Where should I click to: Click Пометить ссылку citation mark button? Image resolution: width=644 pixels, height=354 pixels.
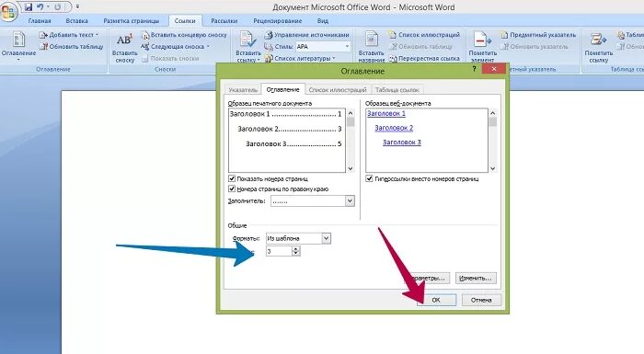pyautogui.click(x=598, y=48)
